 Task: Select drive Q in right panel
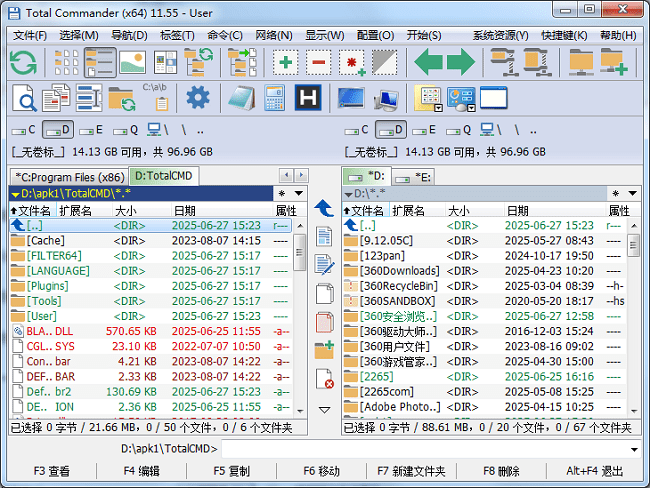pos(458,130)
